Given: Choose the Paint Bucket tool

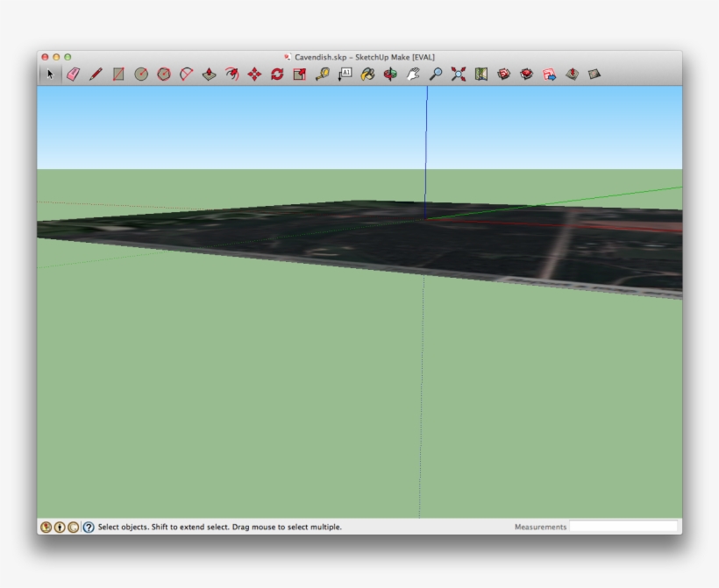Looking at the screenshot, I should (367, 74).
